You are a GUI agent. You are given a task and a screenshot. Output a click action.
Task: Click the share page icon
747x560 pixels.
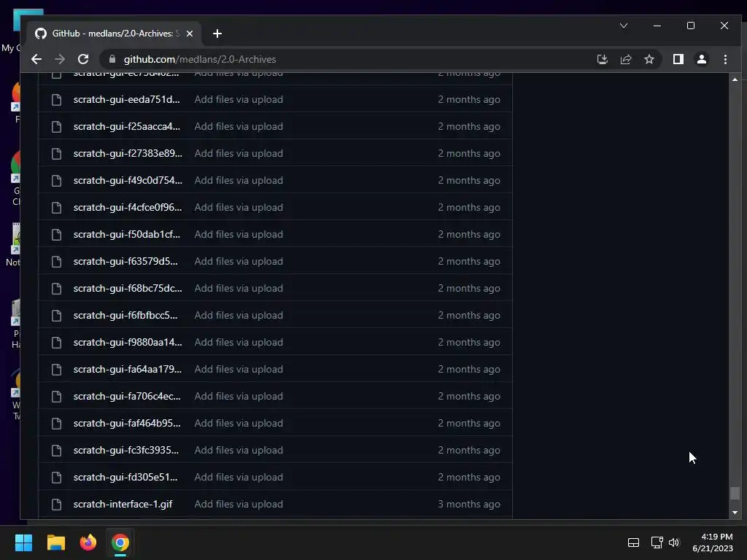[x=625, y=59]
